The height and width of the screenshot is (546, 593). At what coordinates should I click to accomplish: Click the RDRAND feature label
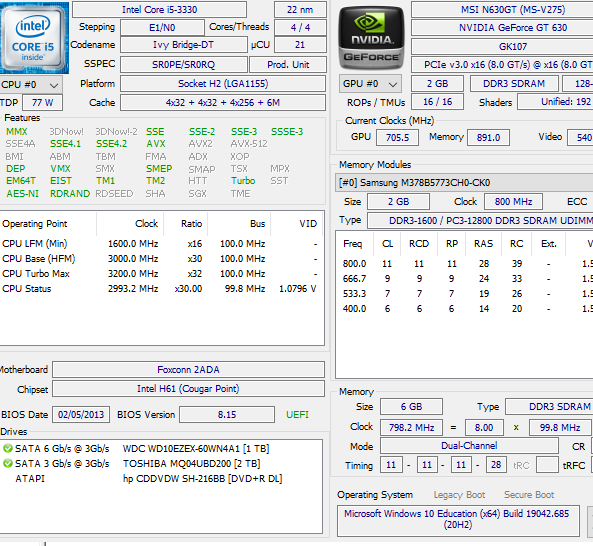click(x=70, y=194)
